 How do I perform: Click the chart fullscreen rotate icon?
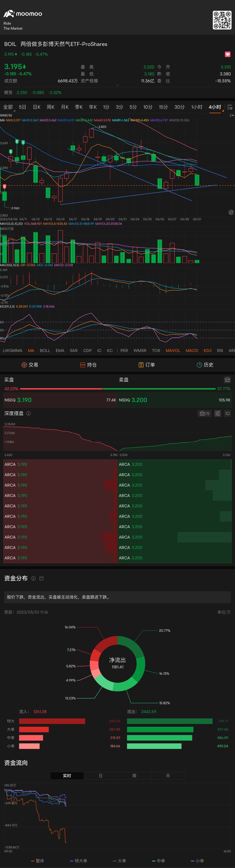231,212
